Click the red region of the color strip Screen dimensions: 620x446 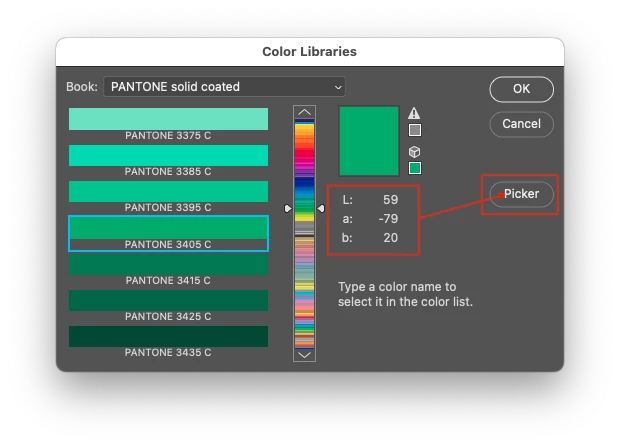click(304, 152)
